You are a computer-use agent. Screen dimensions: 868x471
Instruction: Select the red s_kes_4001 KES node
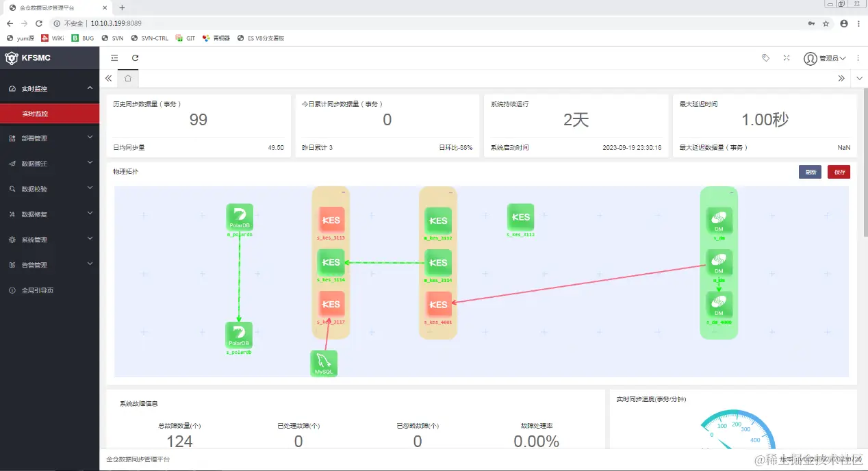tap(438, 305)
